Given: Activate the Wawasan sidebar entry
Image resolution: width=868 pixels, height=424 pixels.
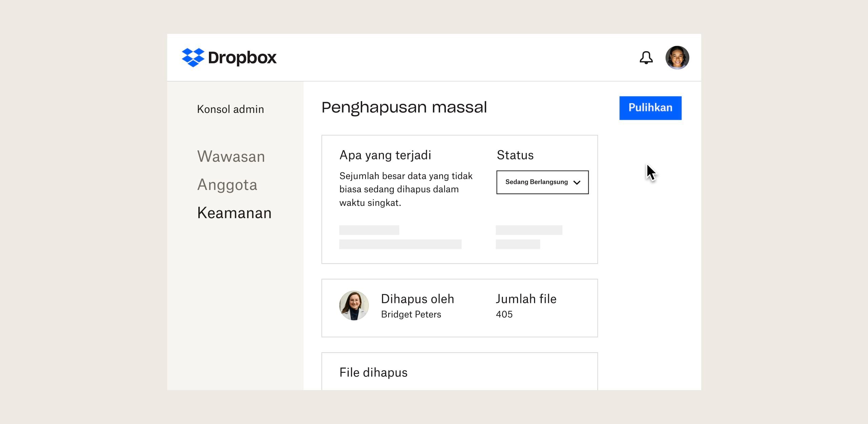Looking at the screenshot, I should (232, 156).
